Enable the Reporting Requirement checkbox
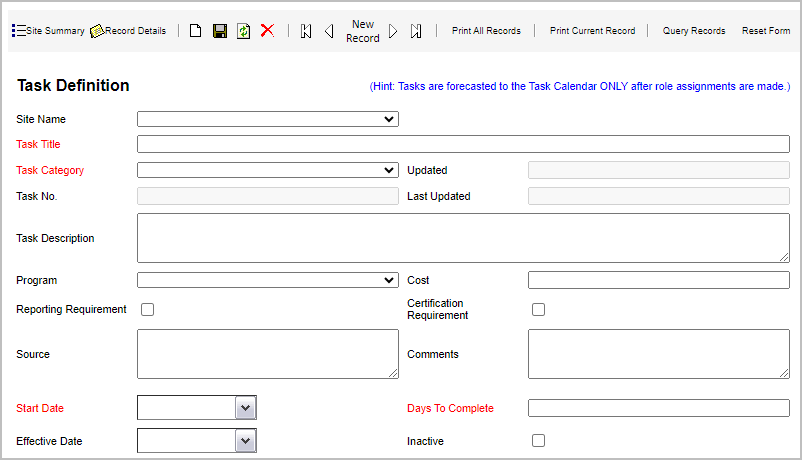The image size is (802, 460). click(148, 310)
